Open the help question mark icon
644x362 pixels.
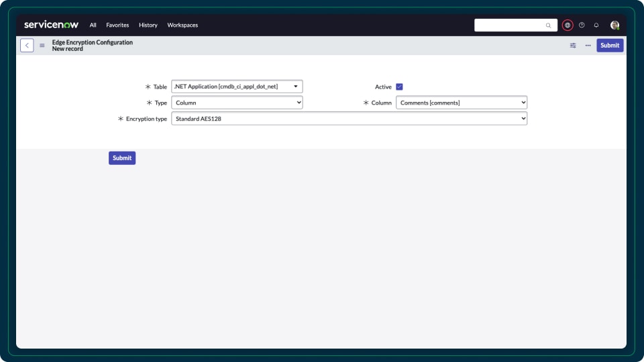(x=582, y=25)
